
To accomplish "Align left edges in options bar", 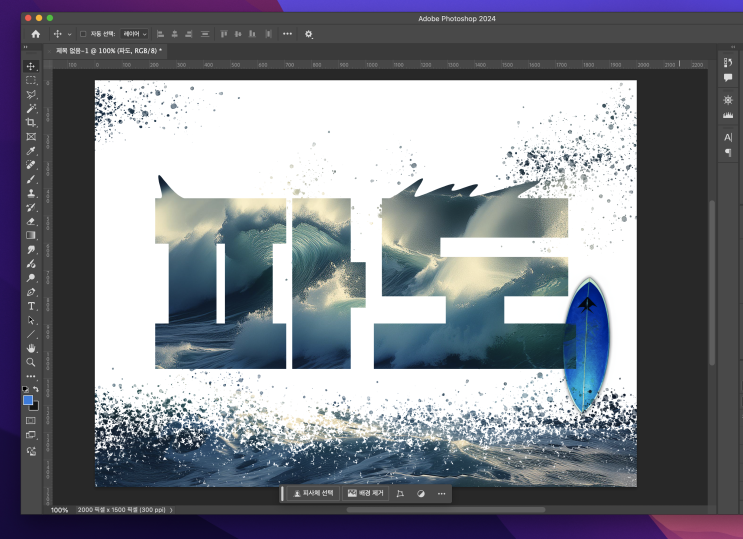I will tap(160, 34).
